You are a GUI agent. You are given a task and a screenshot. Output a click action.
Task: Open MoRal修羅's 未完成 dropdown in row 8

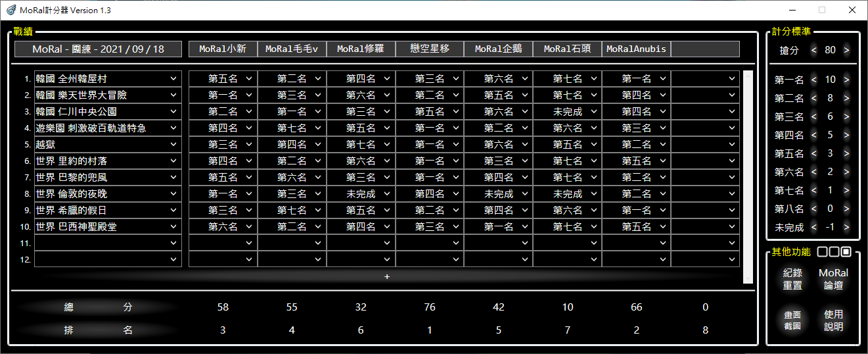coord(361,193)
